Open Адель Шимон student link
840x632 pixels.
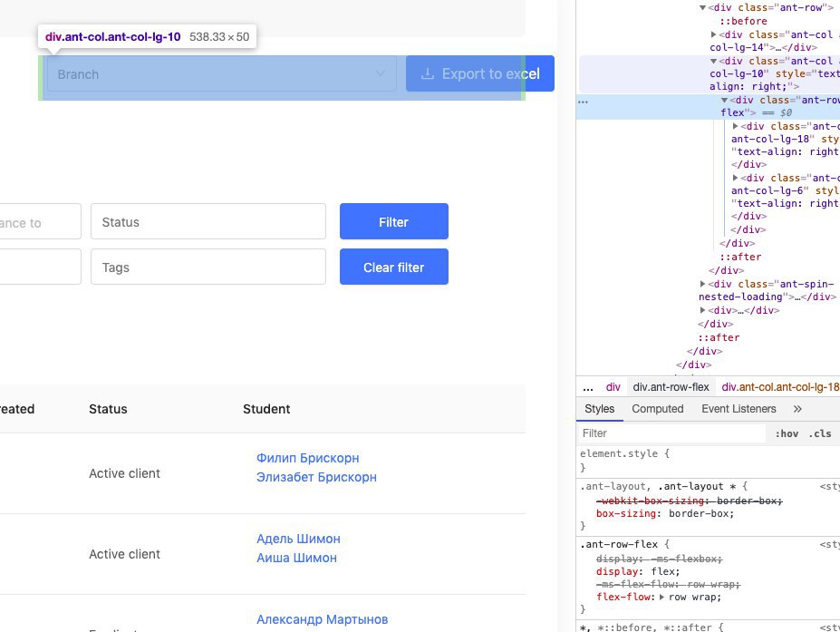pyautogui.click(x=298, y=539)
